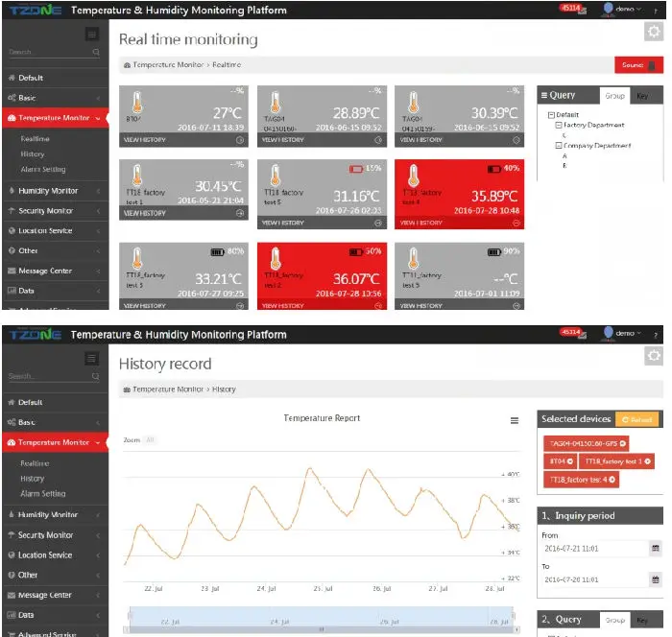The image size is (672, 637).
Task: Click the 45114 message notification badge on Real time monitoring page
Action: pos(570,8)
